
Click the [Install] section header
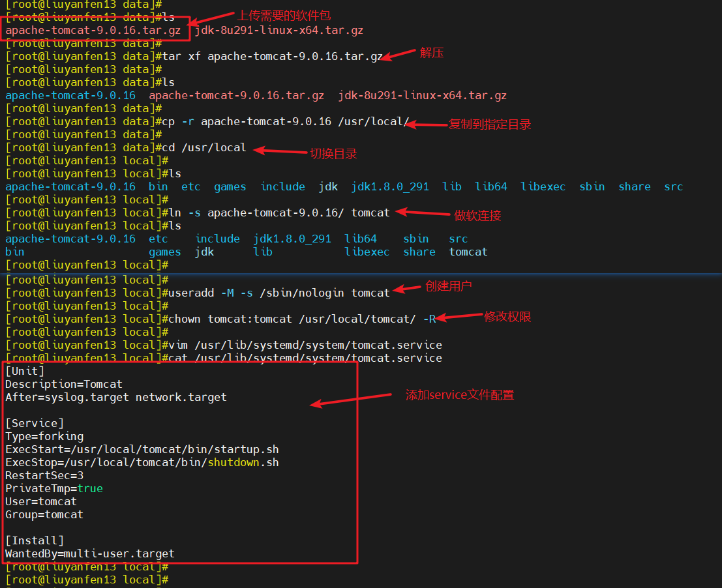35,540
